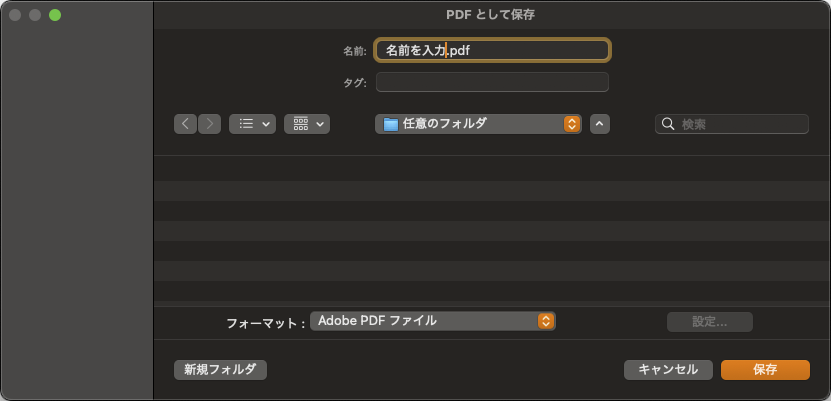The height and width of the screenshot is (401, 831).
Task: Open the list view style menu
Action: [252, 124]
